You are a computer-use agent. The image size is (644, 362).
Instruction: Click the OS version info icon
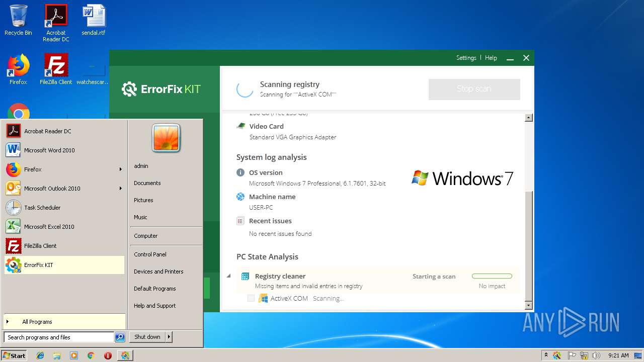click(x=240, y=172)
